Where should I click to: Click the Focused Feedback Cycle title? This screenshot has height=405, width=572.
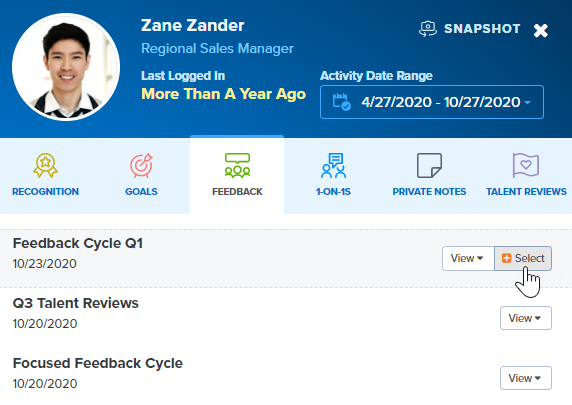98,363
